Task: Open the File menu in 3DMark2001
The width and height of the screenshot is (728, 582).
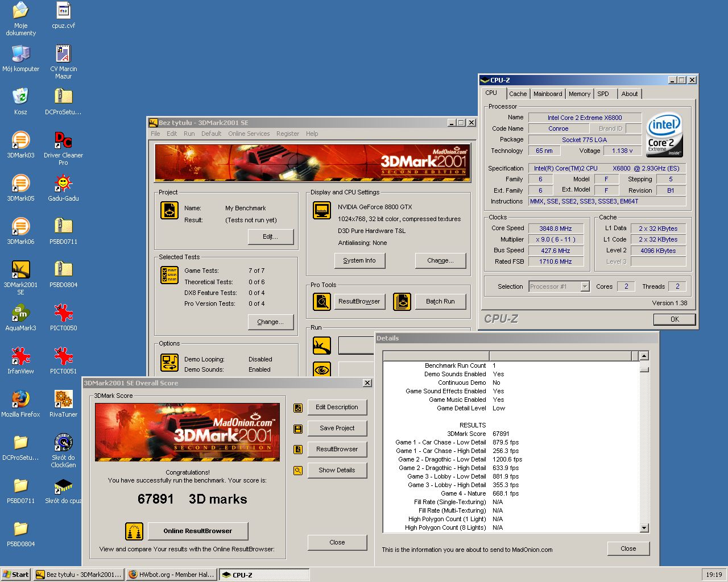Action: click(155, 134)
